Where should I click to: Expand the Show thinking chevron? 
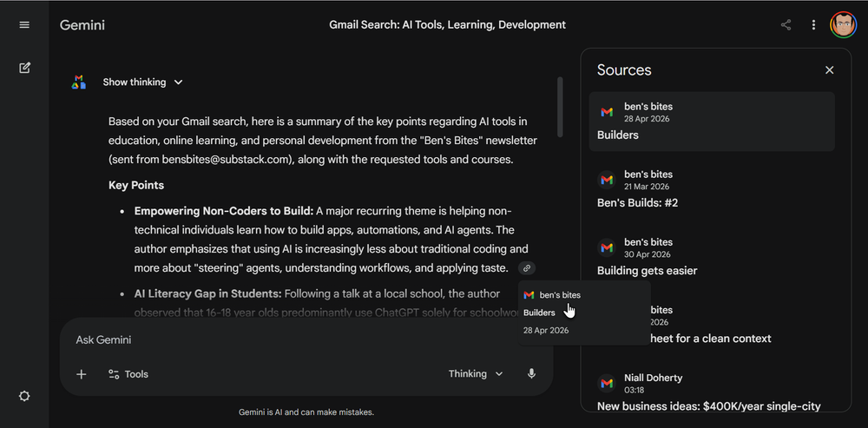(178, 82)
